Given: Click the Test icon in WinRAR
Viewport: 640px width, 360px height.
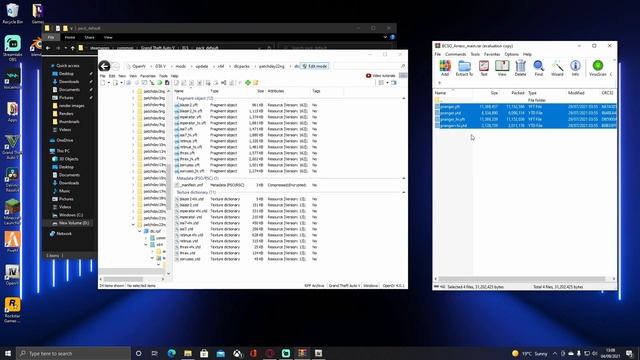Looking at the screenshot, I should tap(484, 68).
